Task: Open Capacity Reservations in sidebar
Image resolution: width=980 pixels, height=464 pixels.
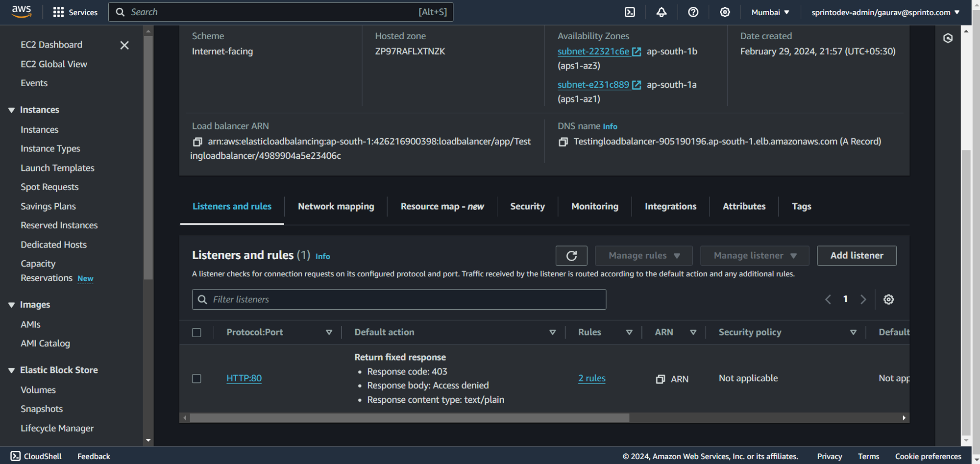Action: click(x=47, y=271)
